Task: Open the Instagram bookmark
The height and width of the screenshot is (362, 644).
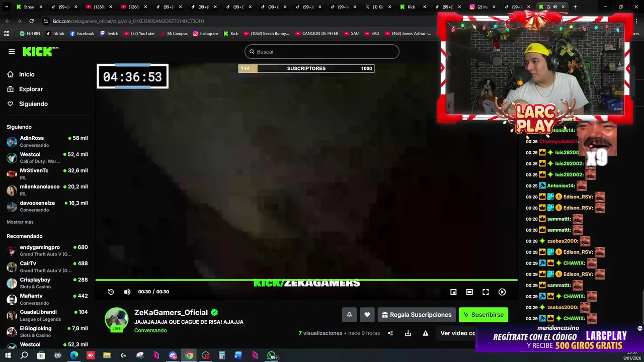Action: pos(205,33)
